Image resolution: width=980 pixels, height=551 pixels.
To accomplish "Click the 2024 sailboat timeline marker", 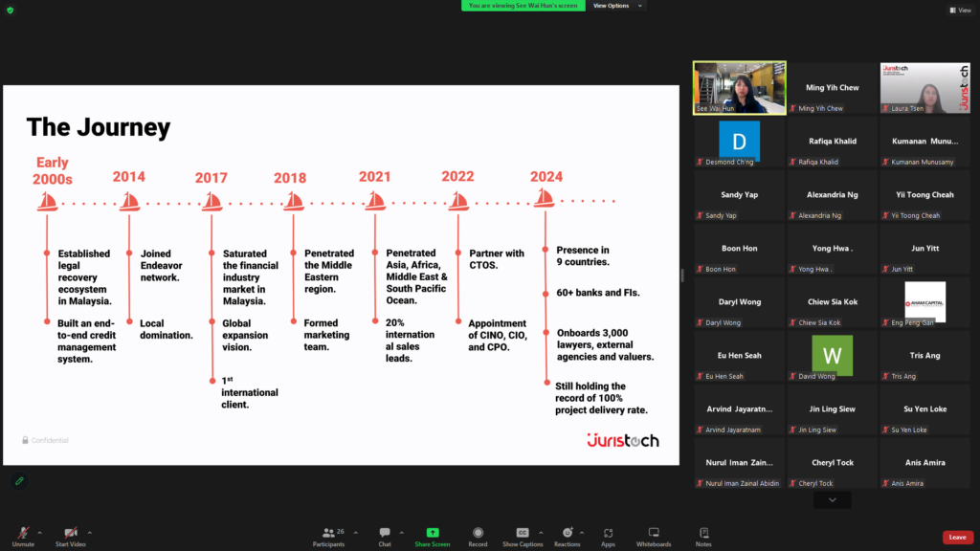I will pos(545,199).
